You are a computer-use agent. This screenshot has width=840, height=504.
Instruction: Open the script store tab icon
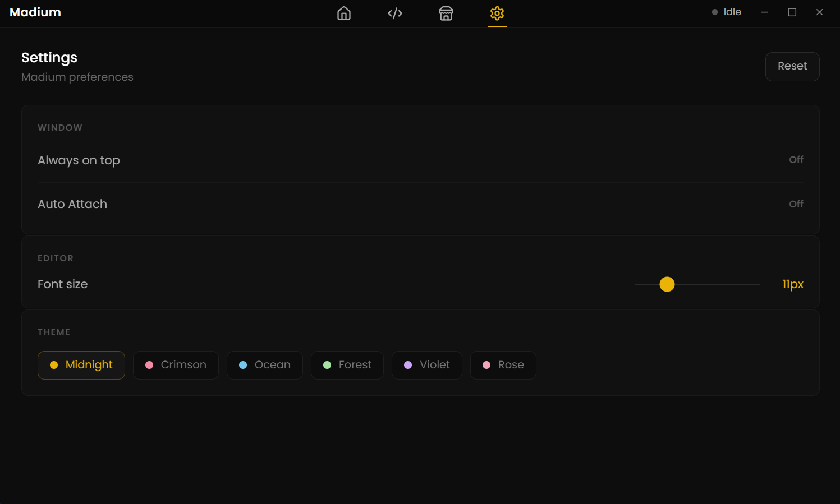[446, 13]
